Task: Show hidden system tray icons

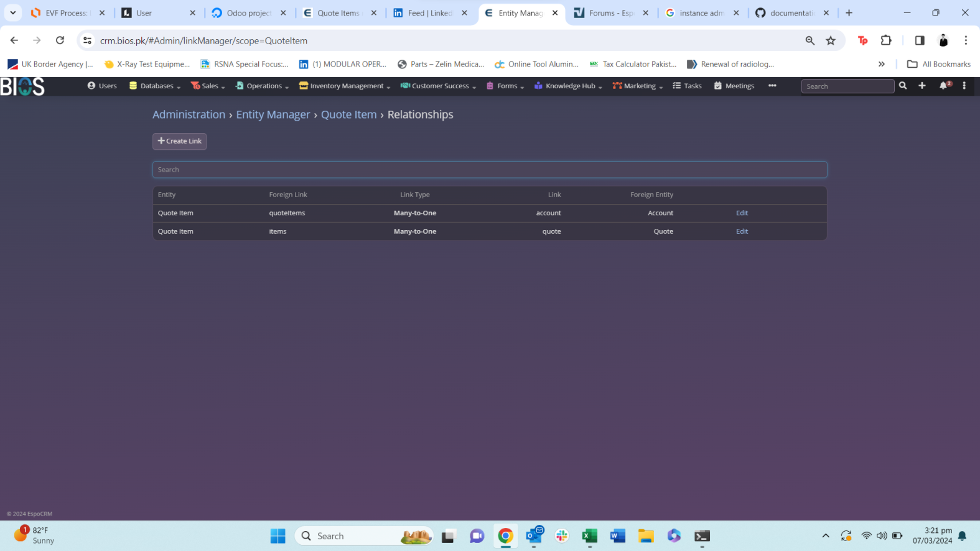Action: click(826, 536)
